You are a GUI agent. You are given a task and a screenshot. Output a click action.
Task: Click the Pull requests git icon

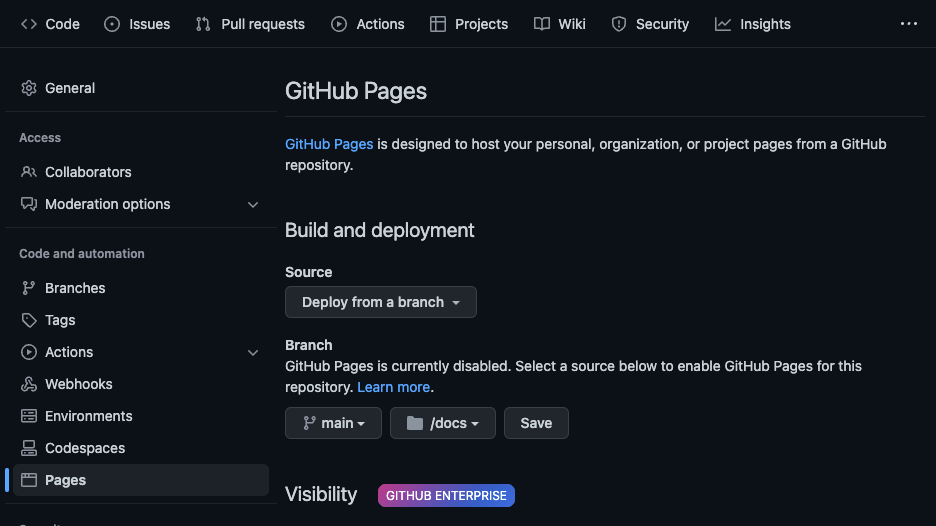tap(203, 24)
